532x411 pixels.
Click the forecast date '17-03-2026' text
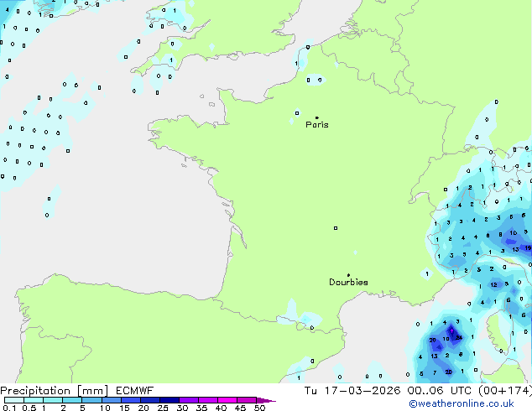[x=362, y=391]
